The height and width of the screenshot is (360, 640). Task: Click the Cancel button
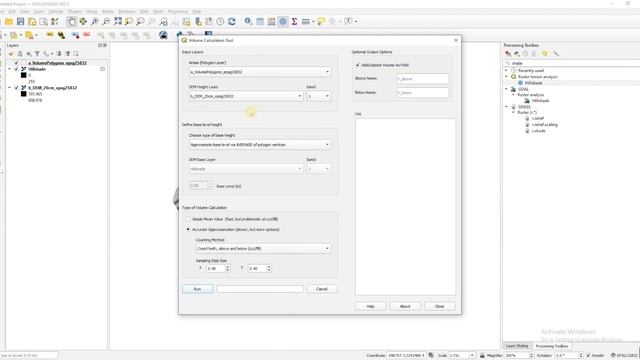tap(322, 289)
